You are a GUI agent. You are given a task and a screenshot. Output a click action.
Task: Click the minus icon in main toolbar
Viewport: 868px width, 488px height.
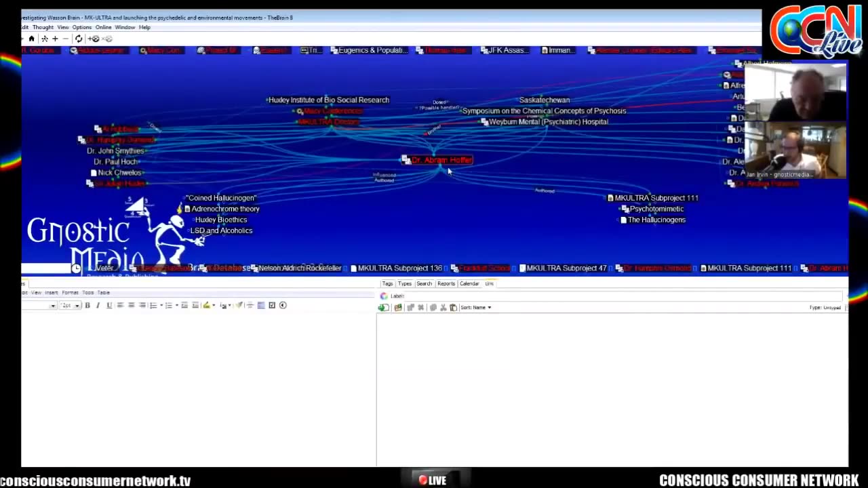coord(66,39)
